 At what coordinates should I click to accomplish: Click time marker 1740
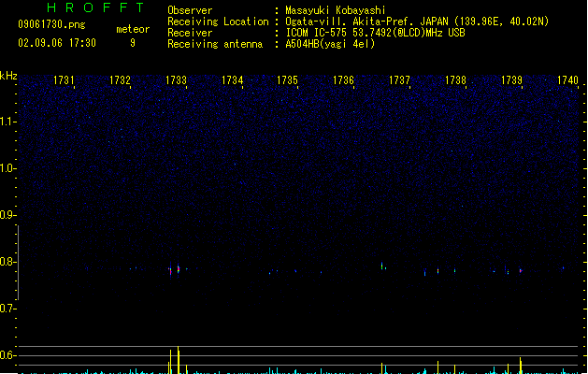[567, 80]
